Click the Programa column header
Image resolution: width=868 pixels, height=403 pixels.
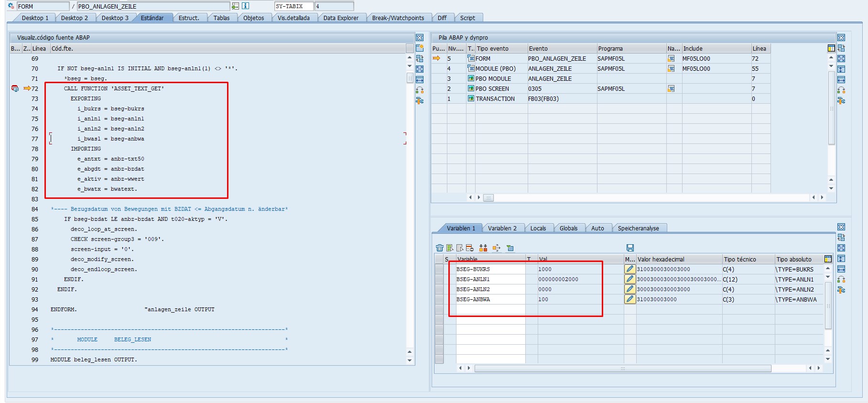coord(631,48)
